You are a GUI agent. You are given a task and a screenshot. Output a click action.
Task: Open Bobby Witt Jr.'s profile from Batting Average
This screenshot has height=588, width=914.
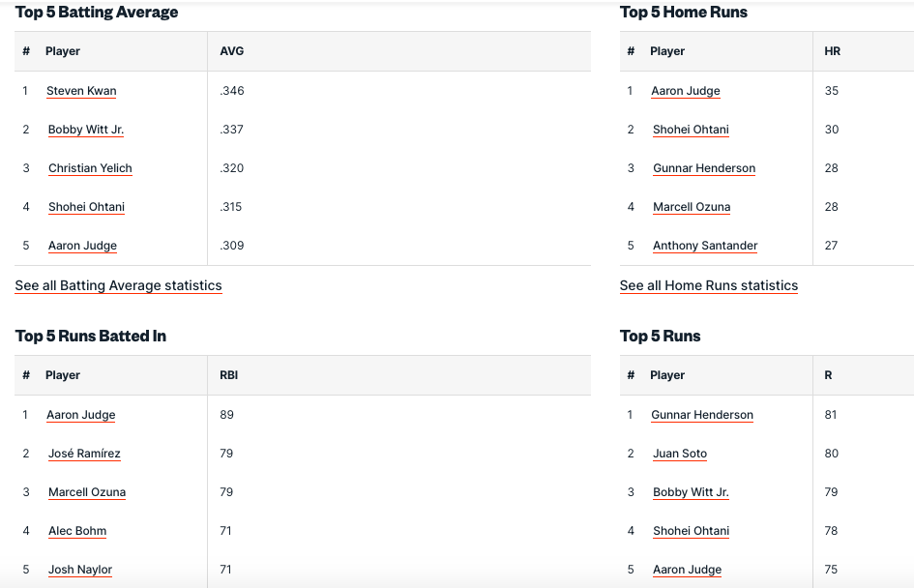tap(85, 130)
